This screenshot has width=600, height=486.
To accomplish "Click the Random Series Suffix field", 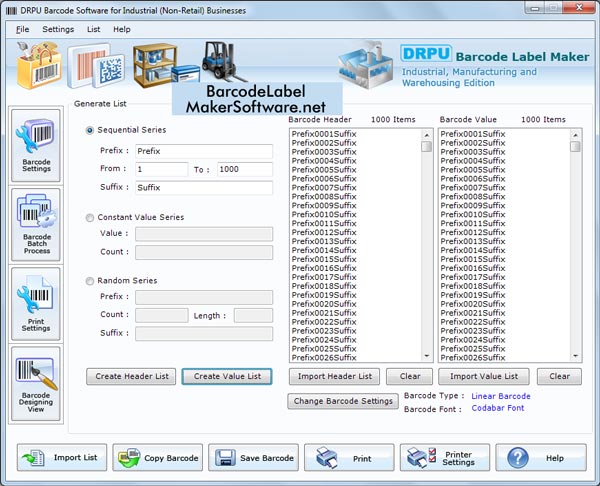I will tap(204, 333).
